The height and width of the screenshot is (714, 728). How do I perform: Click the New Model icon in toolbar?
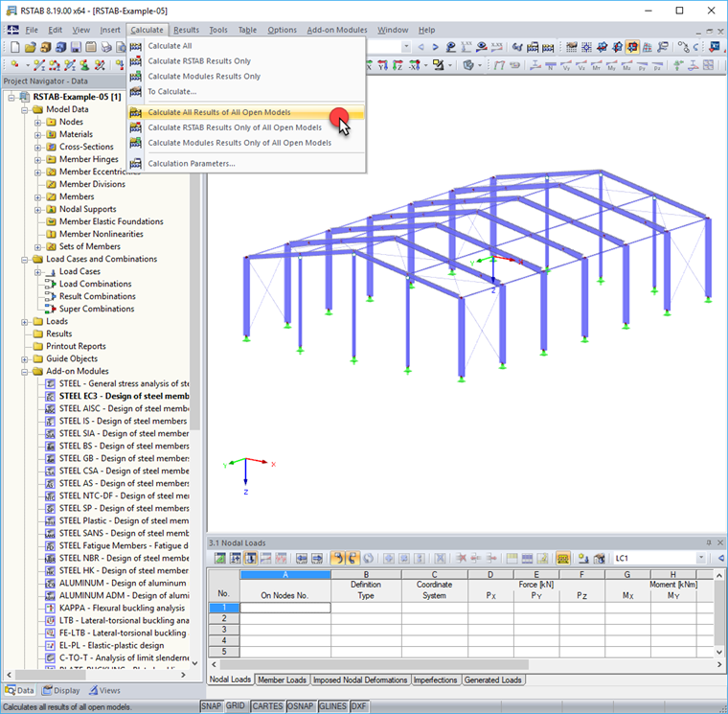(15, 47)
